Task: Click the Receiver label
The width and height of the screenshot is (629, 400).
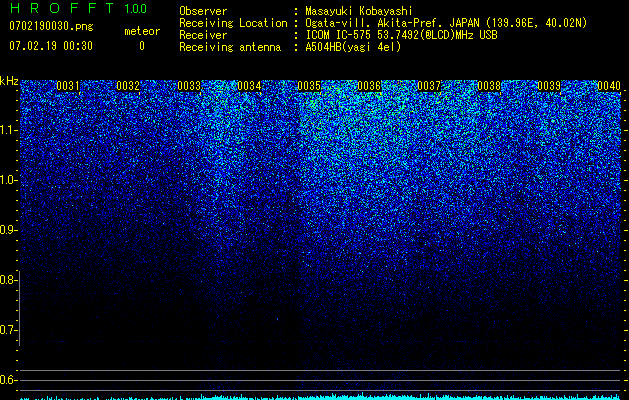Action: [x=203, y=35]
